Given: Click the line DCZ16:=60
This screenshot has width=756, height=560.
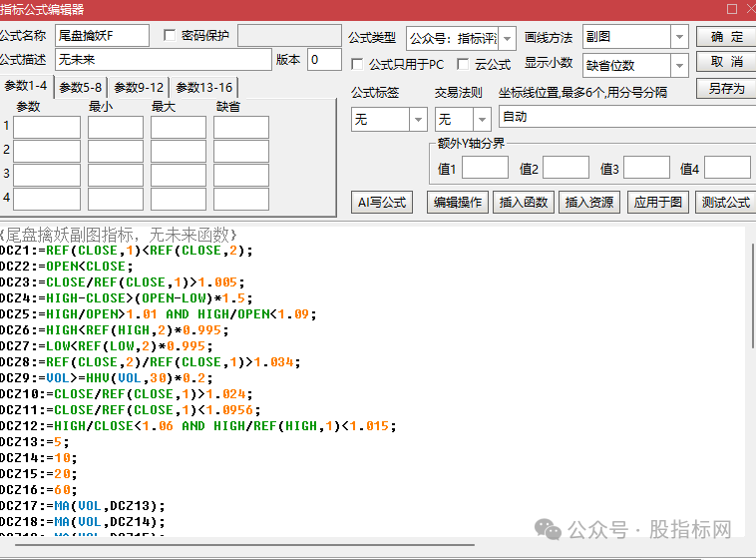Looking at the screenshot, I should pyautogui.click(x=39, y=489).
